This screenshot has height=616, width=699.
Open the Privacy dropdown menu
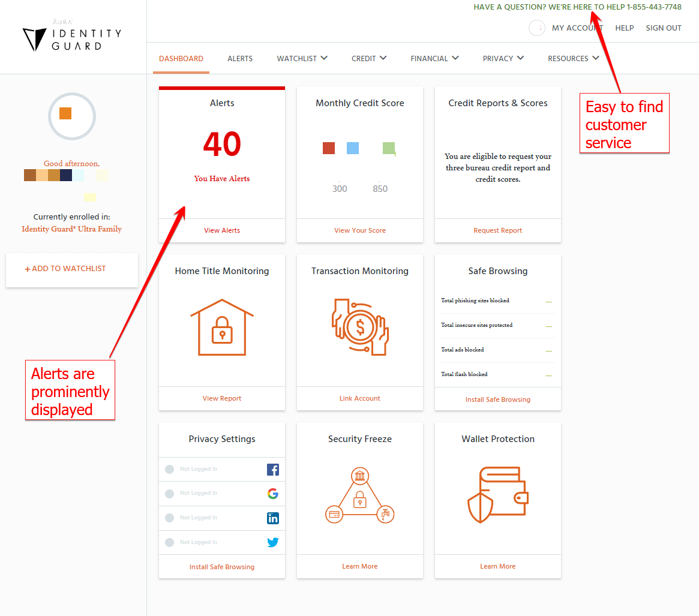coord(503,58)
